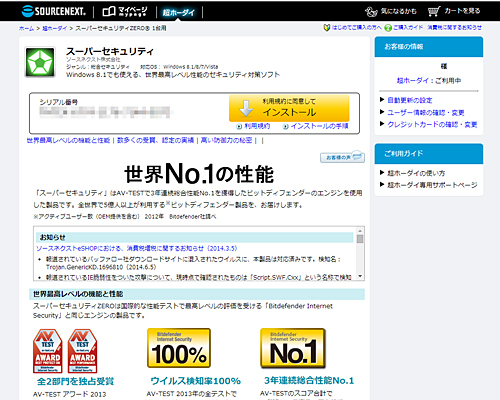The height and width of the screenshot is (400, 500).
Task: Jump to 数多くの受賞、認定の実績 anchor
Action: coord(155,140)
